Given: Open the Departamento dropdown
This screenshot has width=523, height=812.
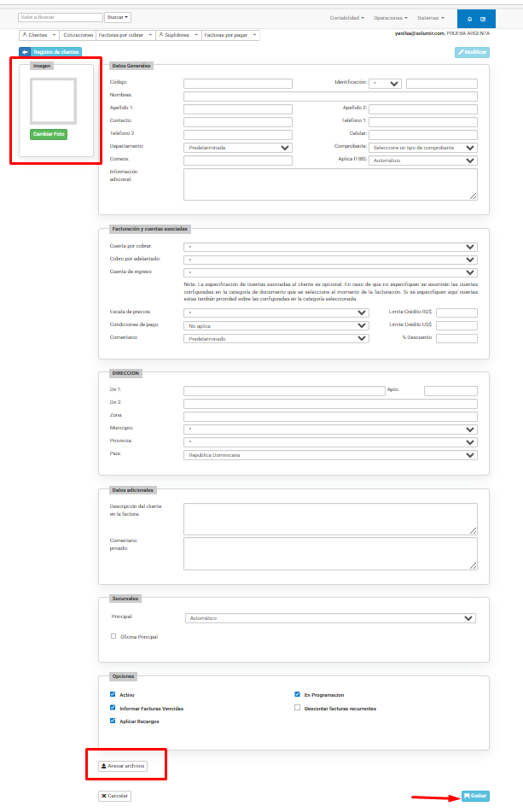Looking at the screenshot, I should point(238,147).
